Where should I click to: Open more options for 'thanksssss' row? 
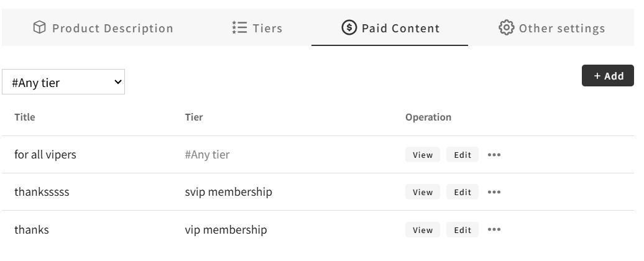point(494,192)
